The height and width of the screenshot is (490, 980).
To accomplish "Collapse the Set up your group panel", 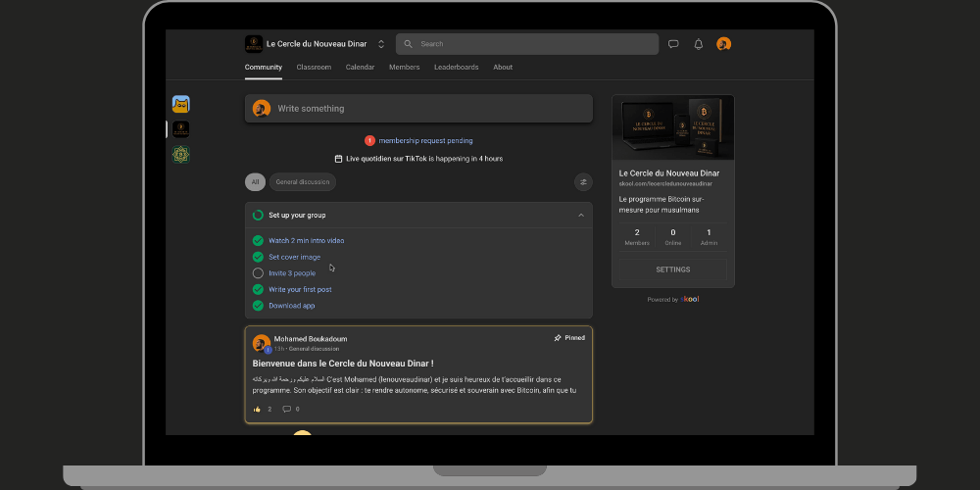I will (x=581, y=215).
